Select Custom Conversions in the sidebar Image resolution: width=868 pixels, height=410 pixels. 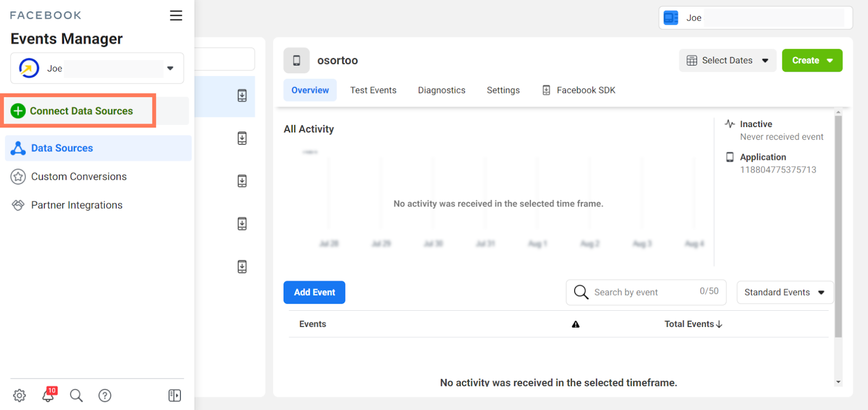coord(79,177)
